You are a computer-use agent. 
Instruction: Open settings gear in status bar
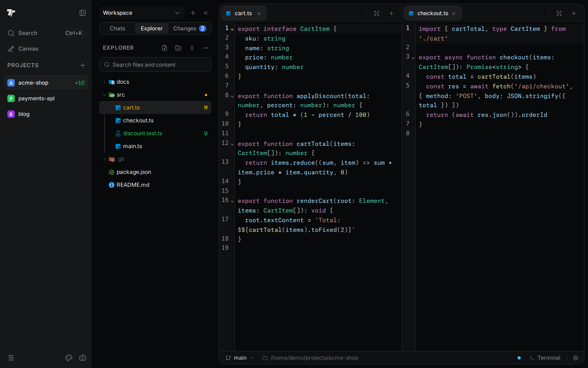(576, 358)
